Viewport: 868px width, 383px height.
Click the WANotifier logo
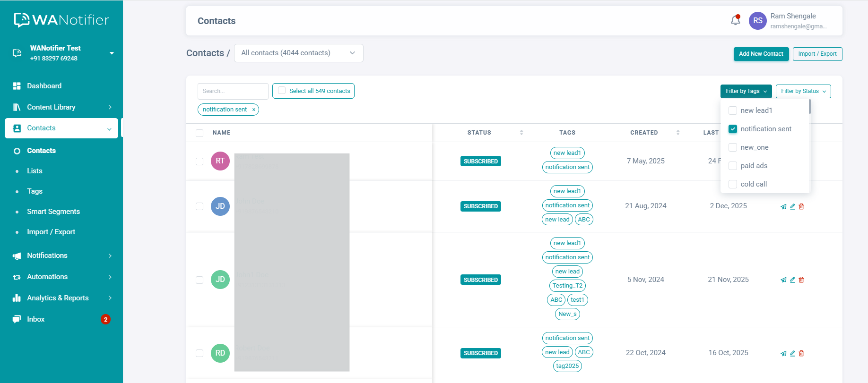(x=61, y=20)
